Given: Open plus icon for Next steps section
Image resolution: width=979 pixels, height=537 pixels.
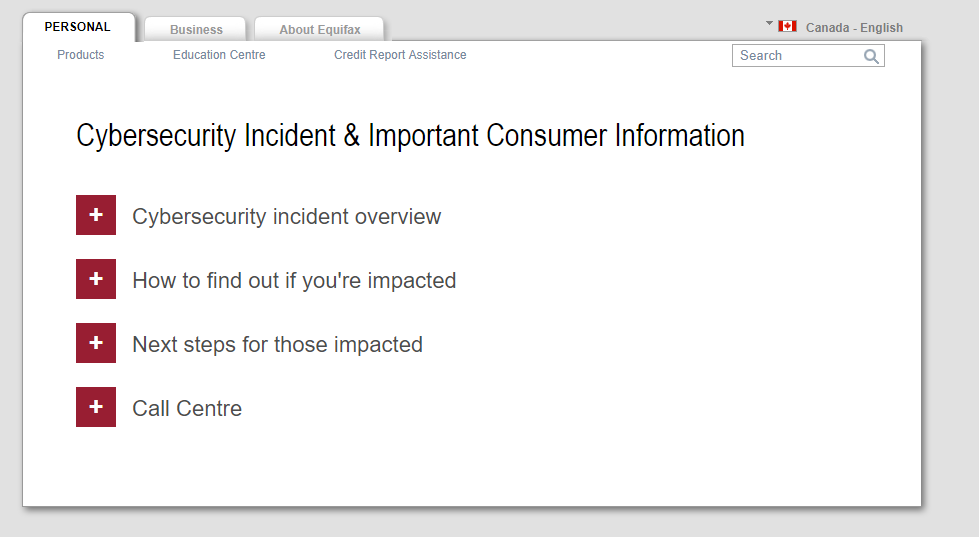Looking at the screenshot, I should [96, 343].
